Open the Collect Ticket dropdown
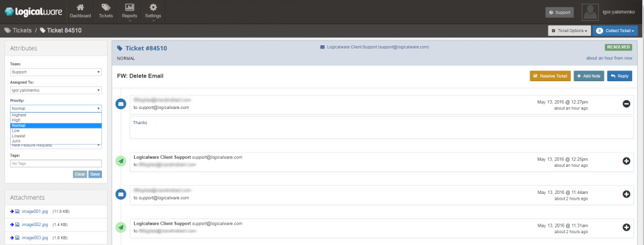 (615, 31)
